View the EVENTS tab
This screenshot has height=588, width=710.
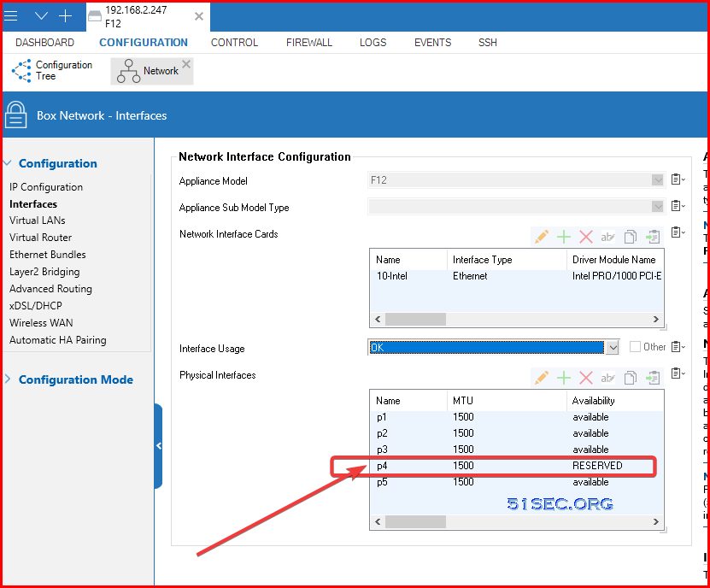(x=433, y=43)
